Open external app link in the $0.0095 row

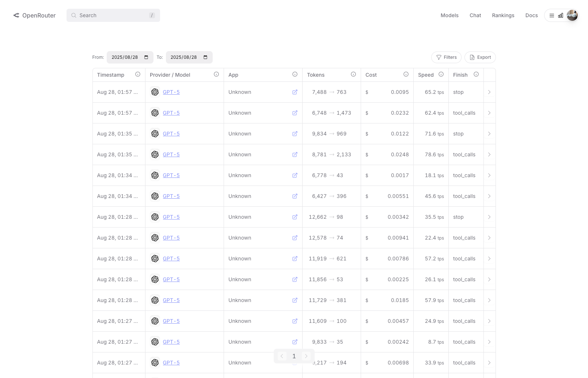coord(295,92)
